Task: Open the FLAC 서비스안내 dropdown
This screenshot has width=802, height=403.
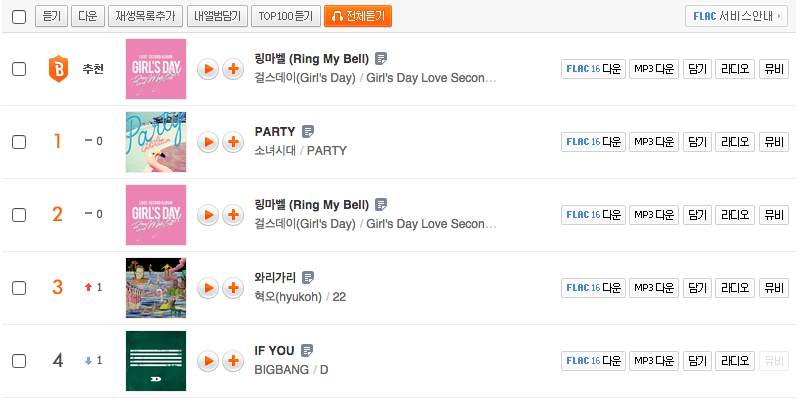Action: (736, 16)
